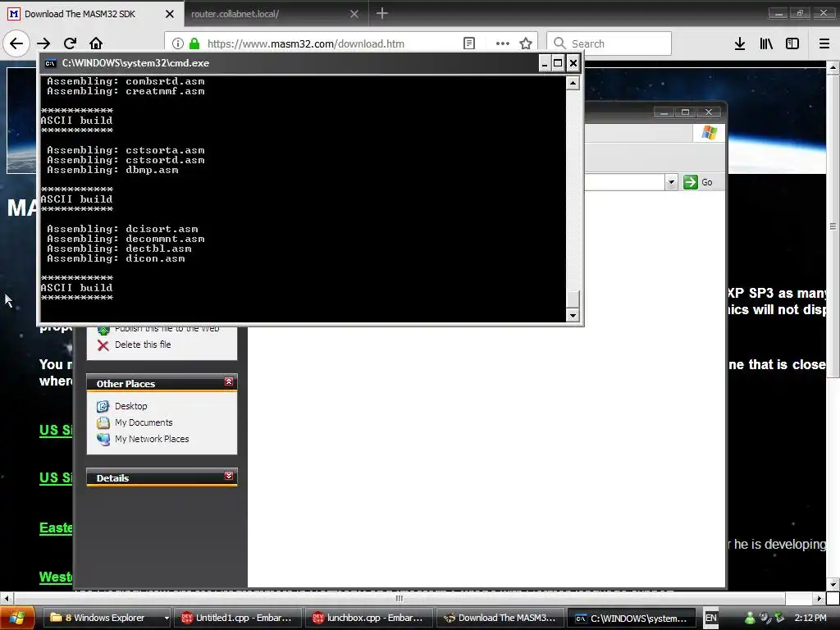Click the Firefox vertical scrollbar thumb
Screen dimensions: 840x630
(x=833, y=225)
